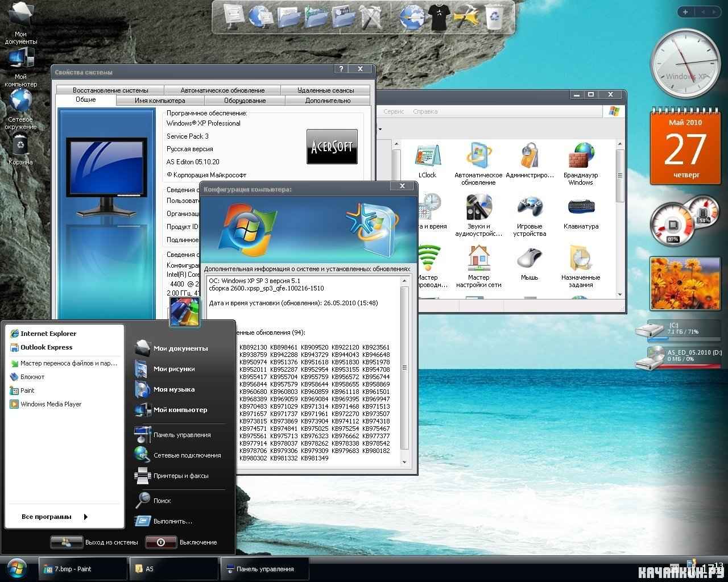Open Администрирование control panel icon
728x582 pixels.
pyautogui.click(x=530, y=161)
